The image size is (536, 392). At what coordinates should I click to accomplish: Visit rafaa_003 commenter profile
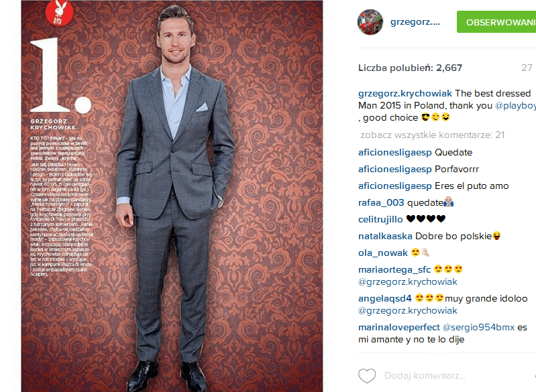tap(381, 202)
